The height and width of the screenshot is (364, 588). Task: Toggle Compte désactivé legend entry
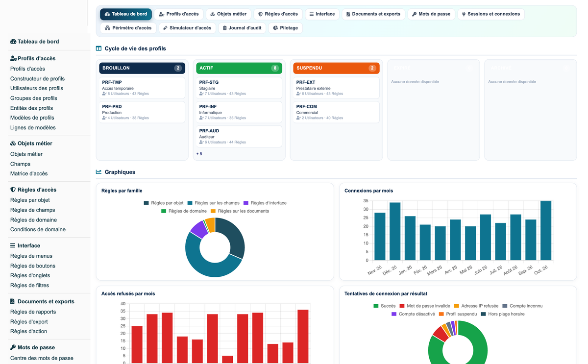[413, 314]
